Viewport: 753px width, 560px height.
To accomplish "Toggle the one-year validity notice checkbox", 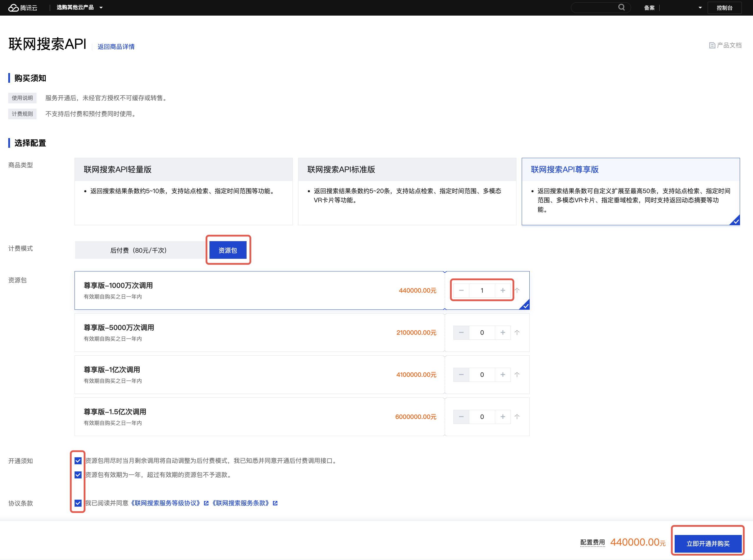I will tap(78, 475).
